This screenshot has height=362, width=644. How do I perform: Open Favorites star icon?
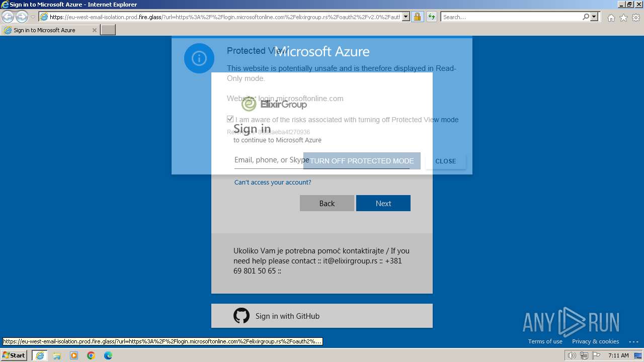coord(623,18)
